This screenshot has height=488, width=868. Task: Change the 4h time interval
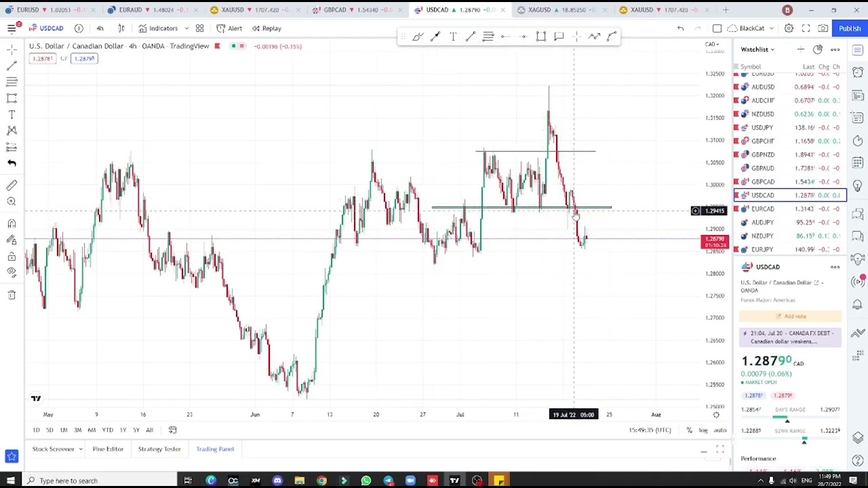[100, 28]
